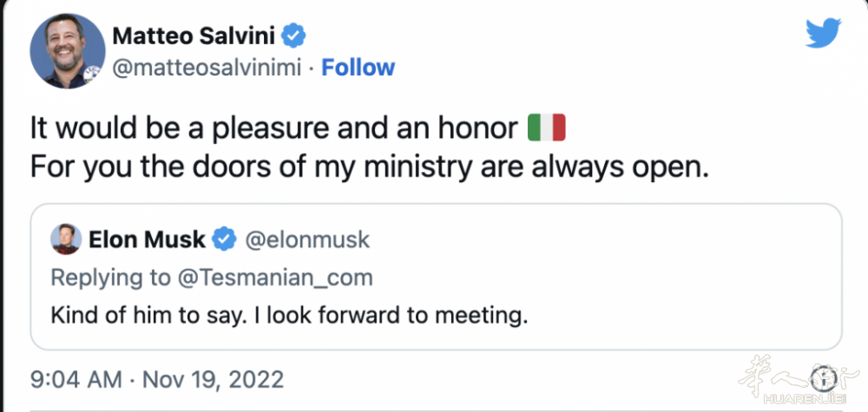Open the quoted "Kind of him to say" text
The image size is (868, 412).
(x=289, y=315)
